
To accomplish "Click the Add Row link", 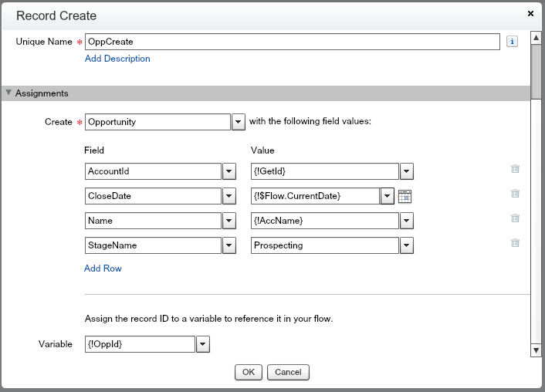I will tap(103, 269).
